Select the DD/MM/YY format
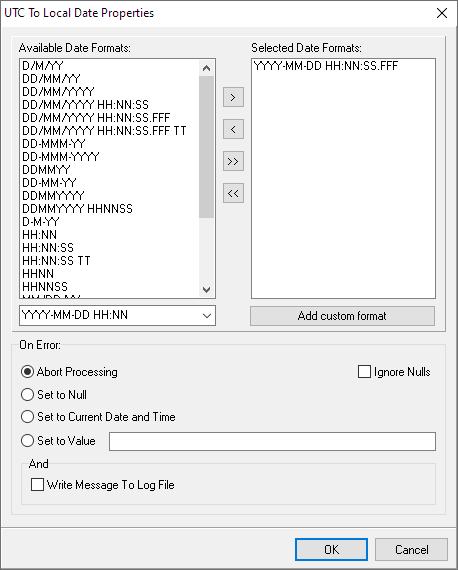The image size is (458, 570). [x=51, y=79]
